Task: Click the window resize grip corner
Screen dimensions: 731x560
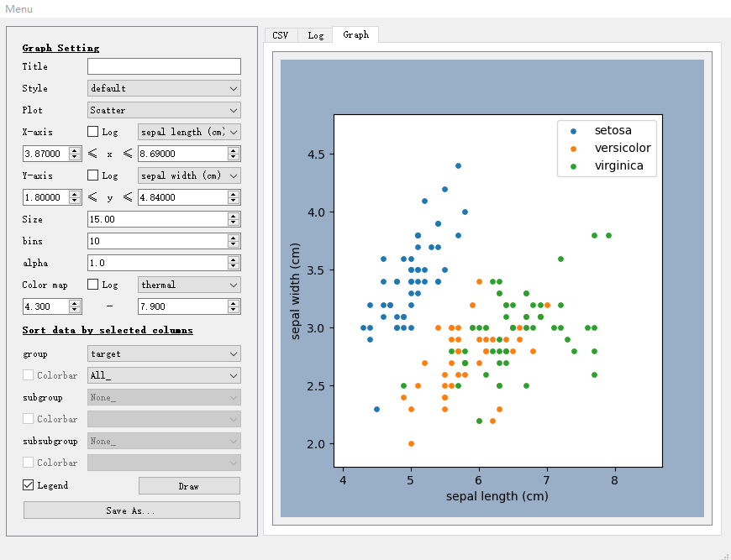Action: [727, 556]
